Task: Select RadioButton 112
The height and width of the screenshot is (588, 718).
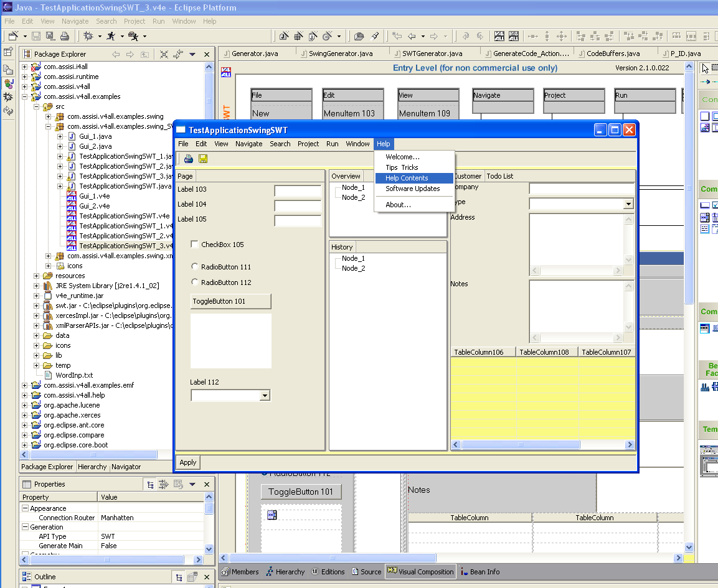Action: pos(195,282)
